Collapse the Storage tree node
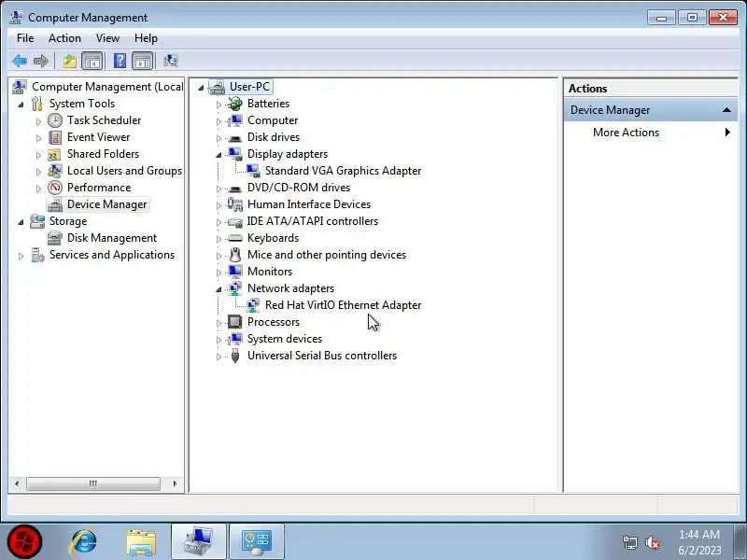Image resolution: width=747 pixels, height=560 pixels. [21, 222]
